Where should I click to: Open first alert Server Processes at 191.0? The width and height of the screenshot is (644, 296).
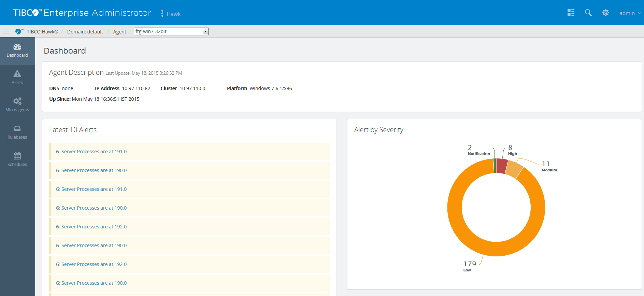[91, 152]
